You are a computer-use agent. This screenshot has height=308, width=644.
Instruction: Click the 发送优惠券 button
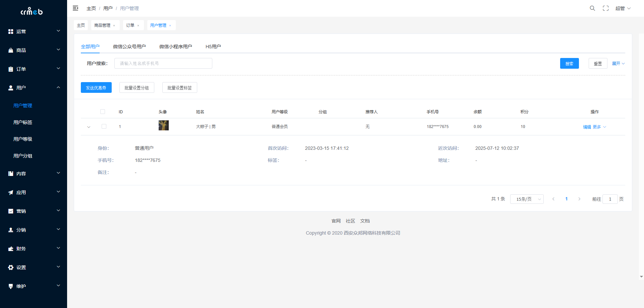coord(96,88)
